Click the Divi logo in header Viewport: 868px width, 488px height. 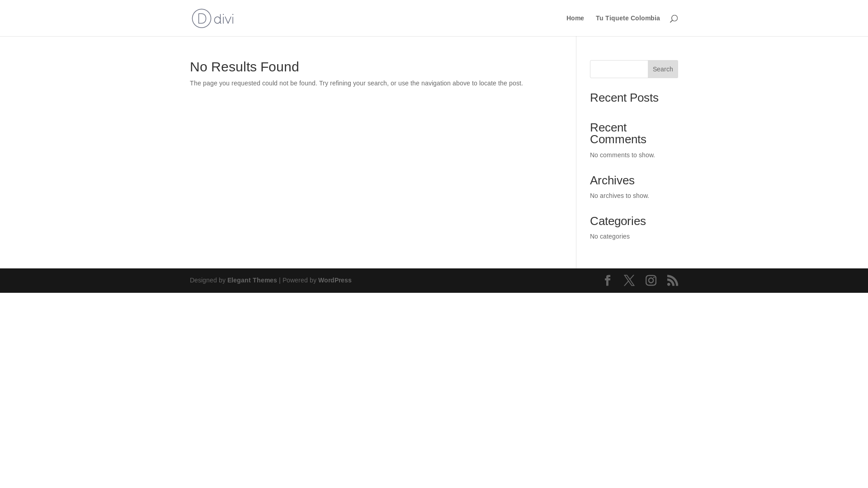[x=212, y=18]
